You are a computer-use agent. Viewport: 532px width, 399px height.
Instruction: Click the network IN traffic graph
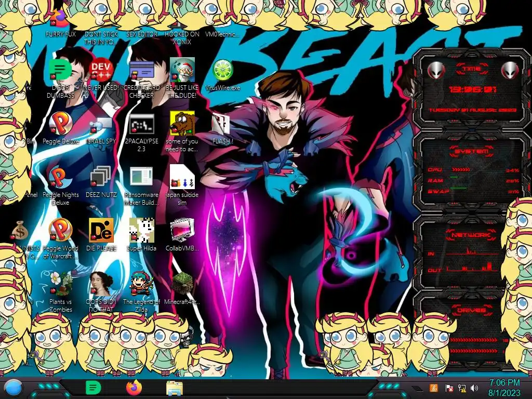point(472,251)
